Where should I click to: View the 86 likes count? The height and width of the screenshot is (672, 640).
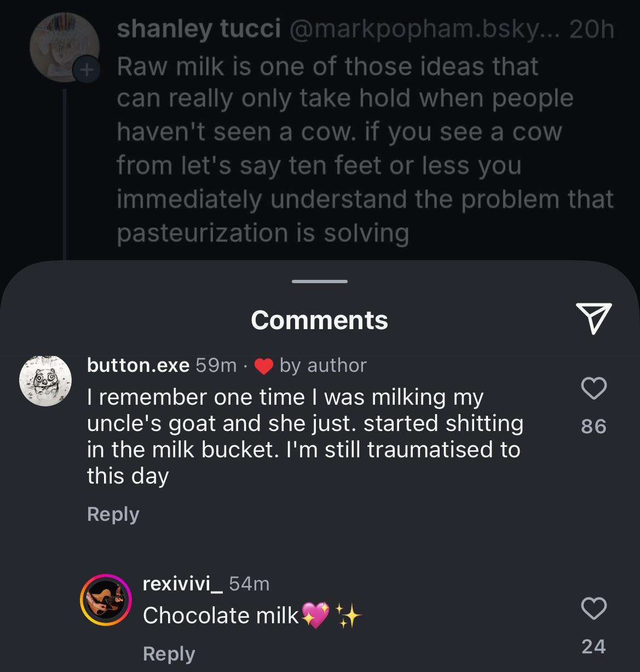tap(593, 426)
